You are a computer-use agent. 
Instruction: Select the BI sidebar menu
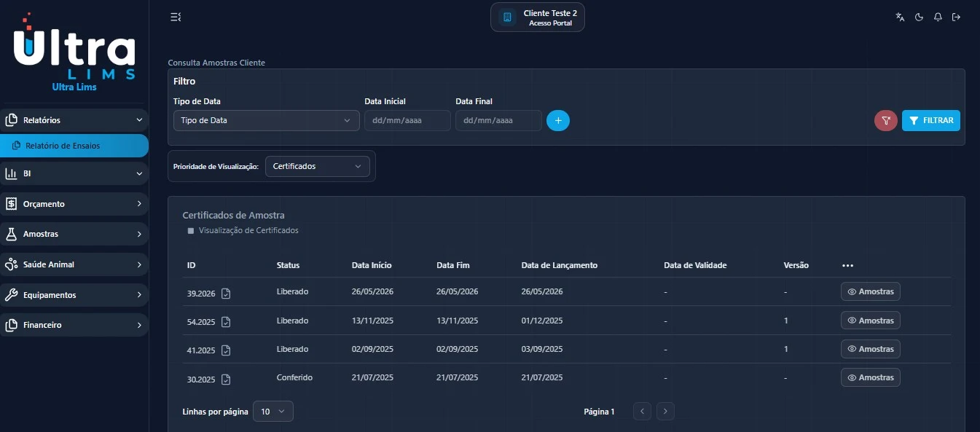coord(74,173)
